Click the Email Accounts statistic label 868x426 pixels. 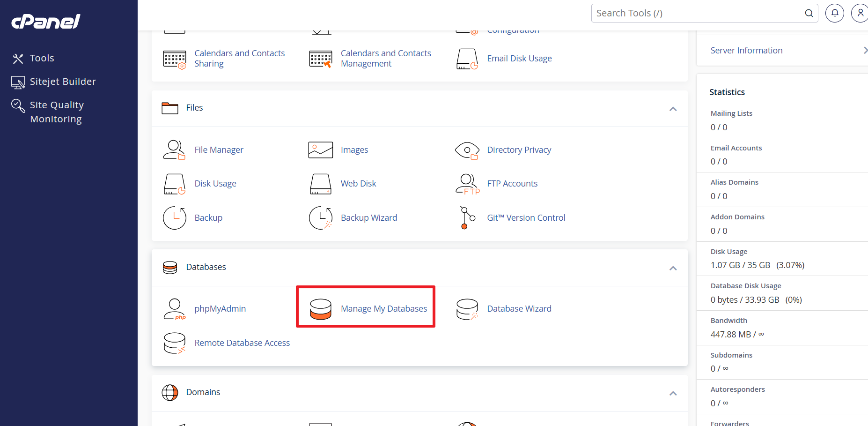click(x=736, y=148)
